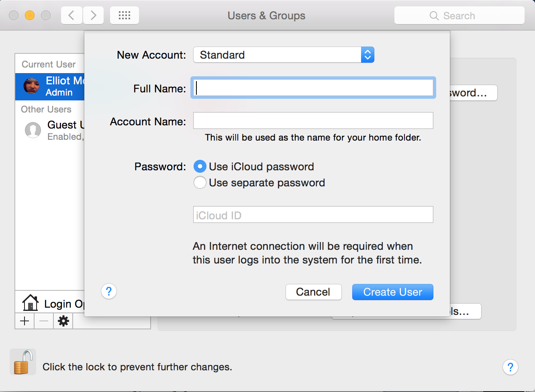Open the New Account type dropdown
The width and height of the screenshot is (535, 392).
point(284,55)
